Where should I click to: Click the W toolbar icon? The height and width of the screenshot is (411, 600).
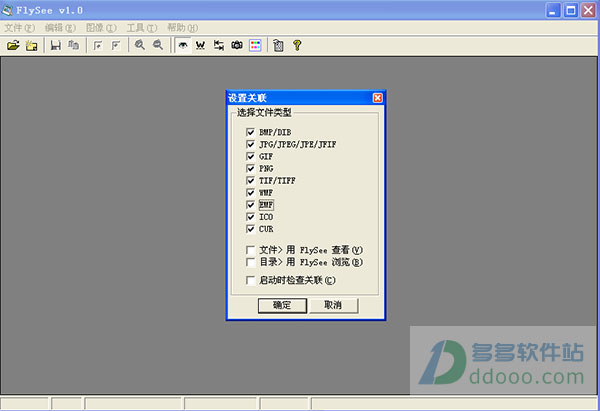pos(200,46)
